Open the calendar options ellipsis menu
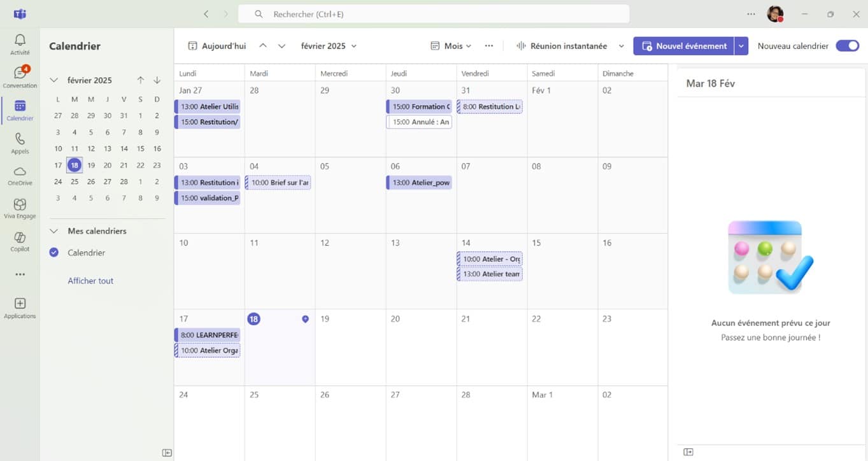The width and height of the screenshot is (868, 461). (489, 46)
